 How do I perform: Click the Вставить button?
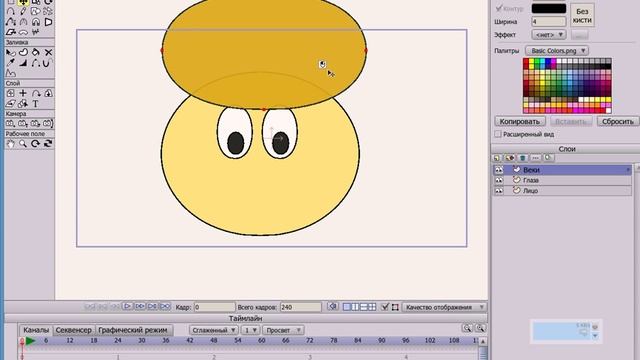571,121
